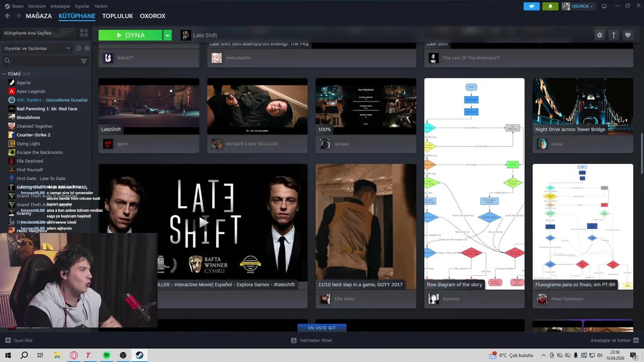Open the Yardım menu

(101, 6)
